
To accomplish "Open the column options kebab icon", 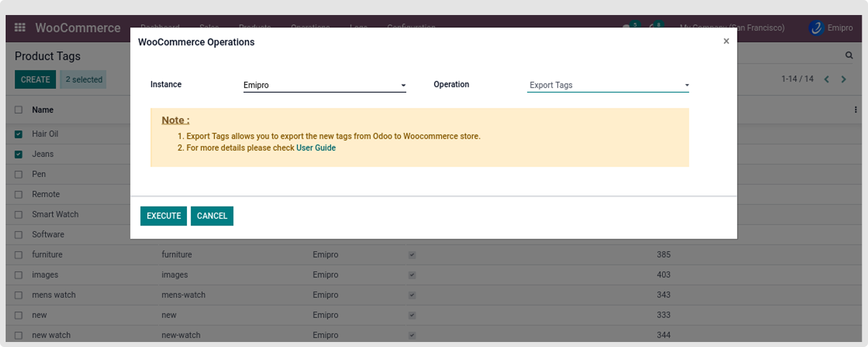I will [x=855, y=110].
